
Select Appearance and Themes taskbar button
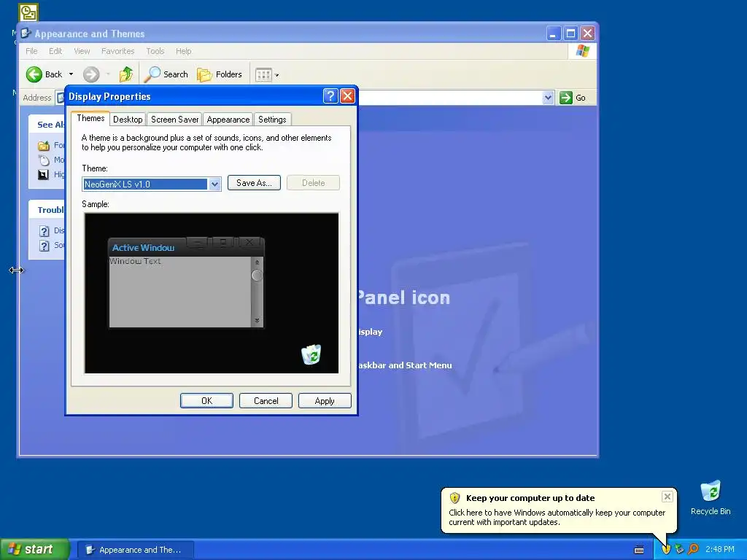pos(135,550)
